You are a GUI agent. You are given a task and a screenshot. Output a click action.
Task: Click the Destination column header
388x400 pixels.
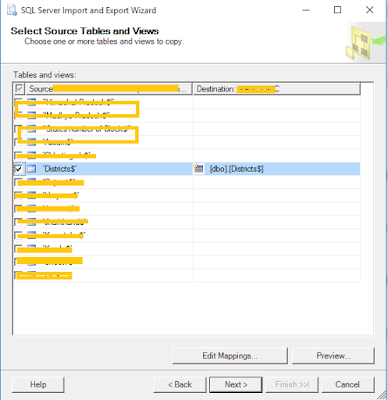(277, 89)
